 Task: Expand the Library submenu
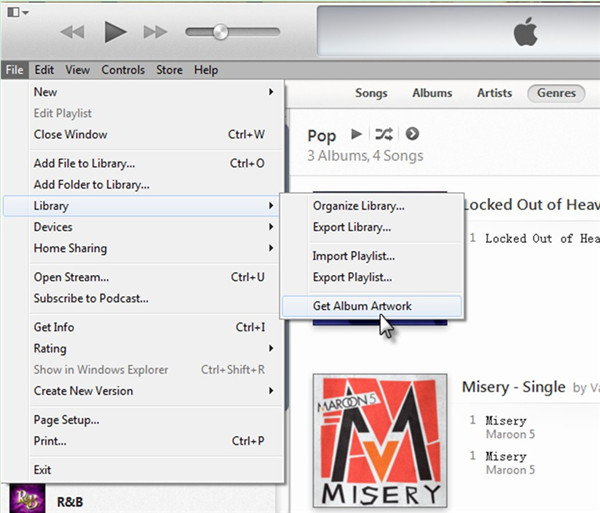[143, 206]
